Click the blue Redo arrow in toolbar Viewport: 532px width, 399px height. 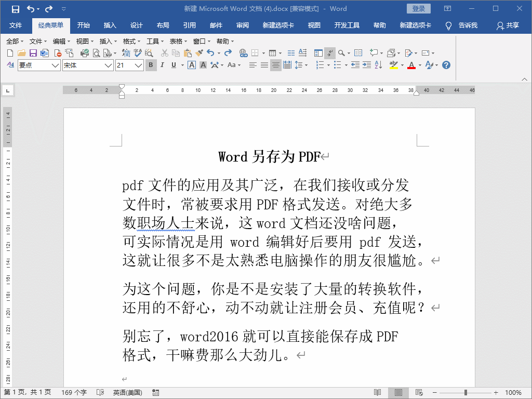click(x=228, y=52)
